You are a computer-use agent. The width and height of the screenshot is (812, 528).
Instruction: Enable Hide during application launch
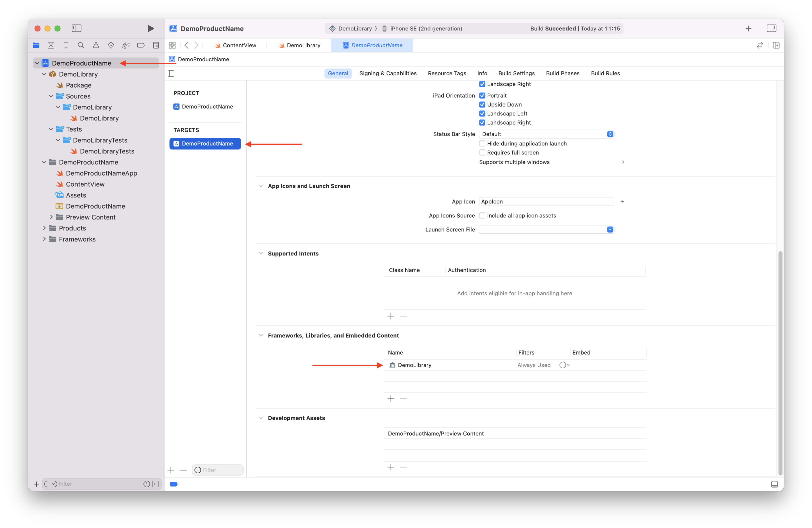(482, 143)
